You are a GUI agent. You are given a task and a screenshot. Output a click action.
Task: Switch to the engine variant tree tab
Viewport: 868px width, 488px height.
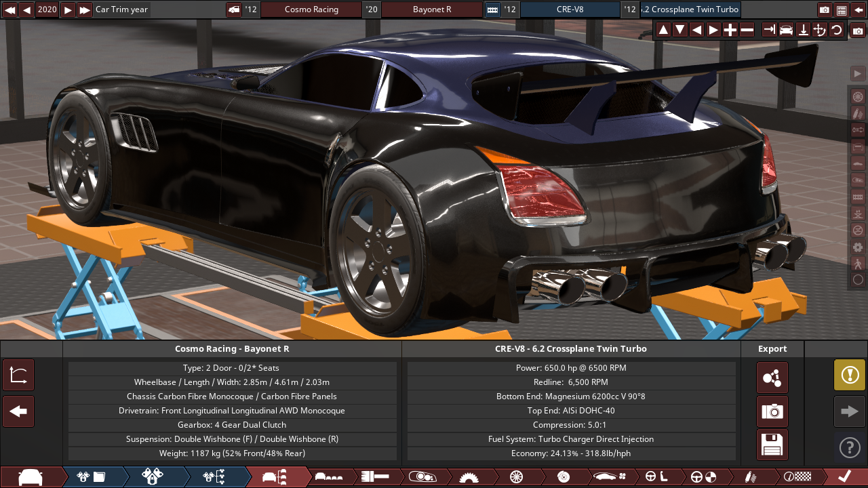pyautogui.click(x=214, y=477)
